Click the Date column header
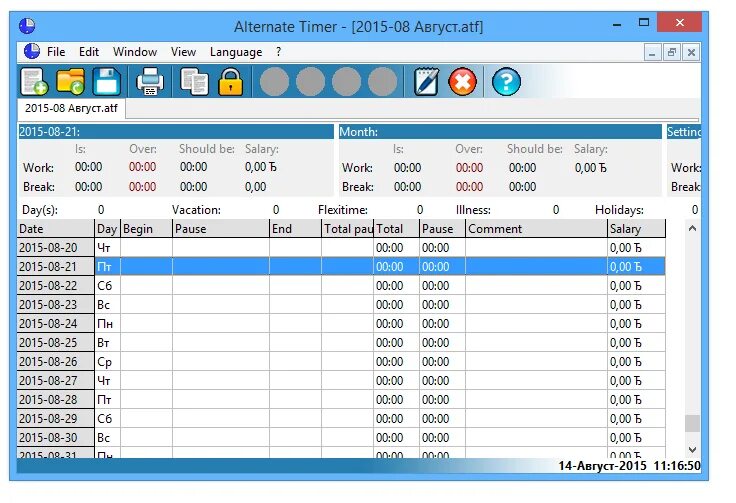 pyautogui.click(x=55, y=229)
